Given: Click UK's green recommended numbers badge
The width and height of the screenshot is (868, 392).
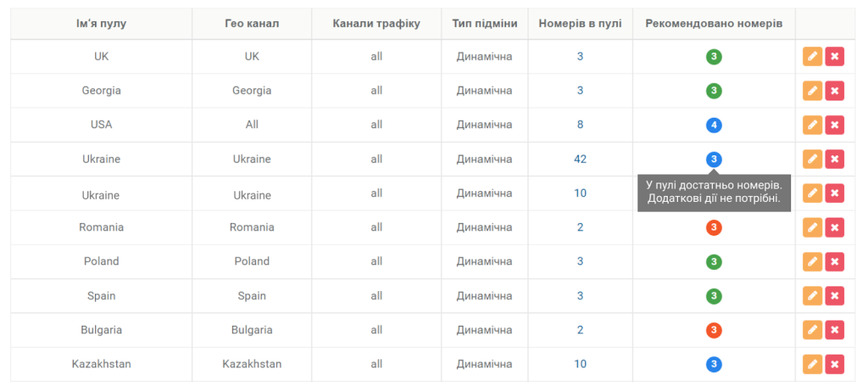Looking at the screenshot, I should (x=714, y=57).
